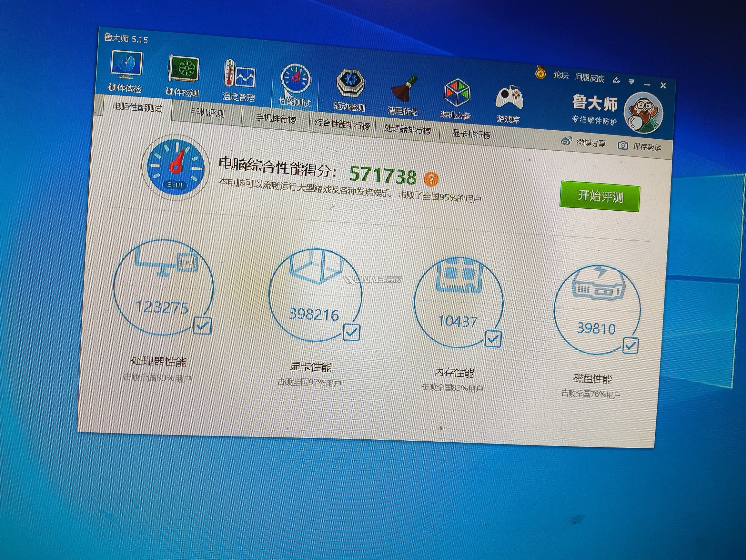Click the gold medal icon beside 论坛
This screenshot has height=560, width=746.
click(540, 72)
